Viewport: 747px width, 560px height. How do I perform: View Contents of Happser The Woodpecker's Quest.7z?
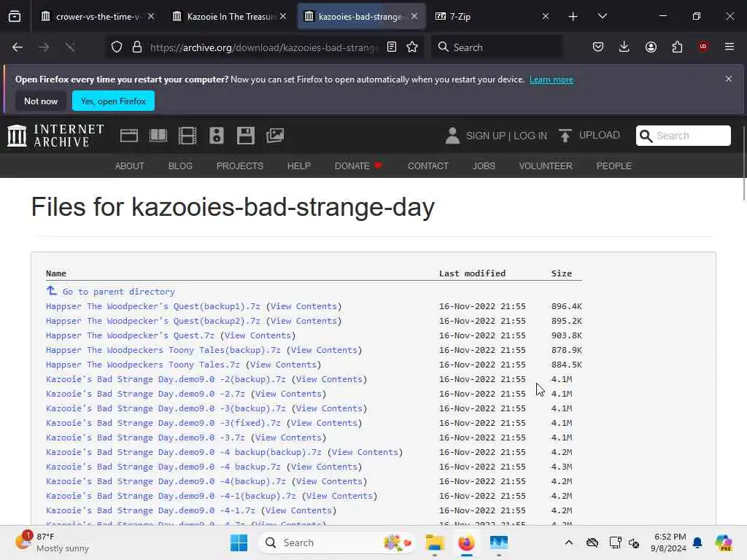[258, 335]
